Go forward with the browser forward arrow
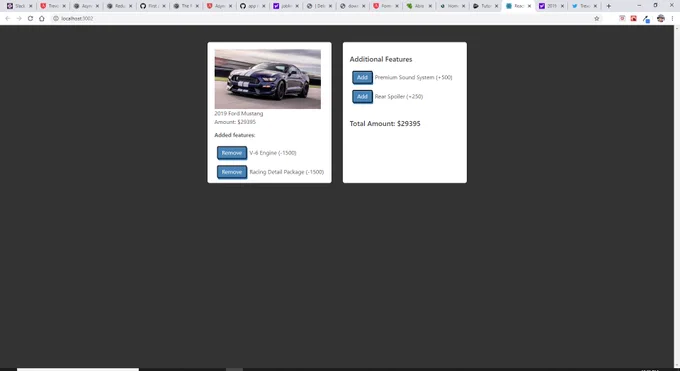680x371 pixels. tap(19, 18)
